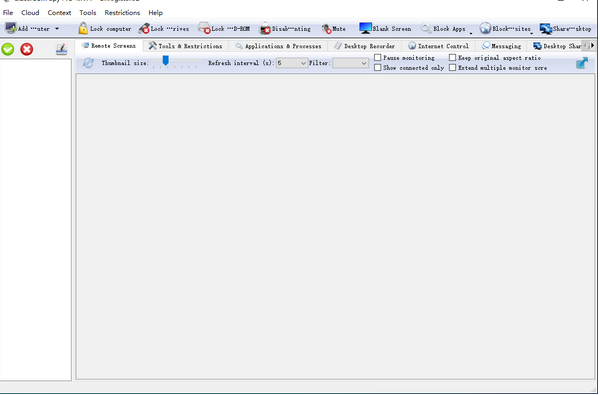This screenshot has width=600, height=395.
Task: Click the Block Apps toolbar button
Action: pos(443,29)
